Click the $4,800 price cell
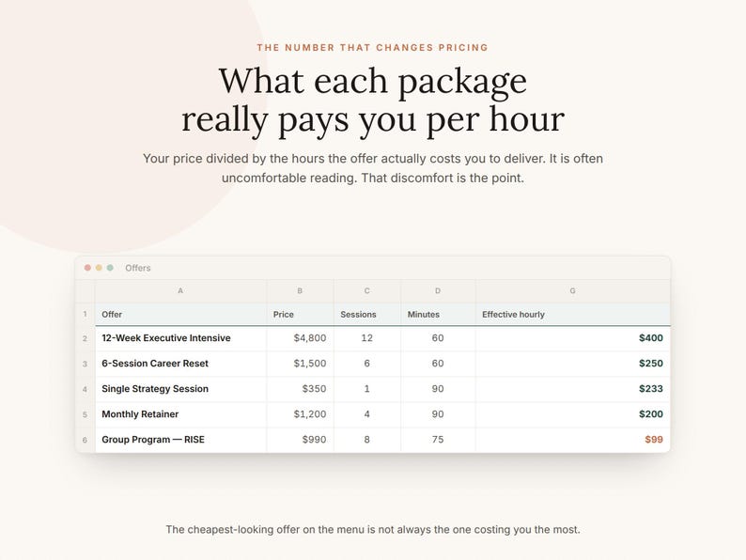This screenshot has height=560, width=746. (x=301, y=338)
